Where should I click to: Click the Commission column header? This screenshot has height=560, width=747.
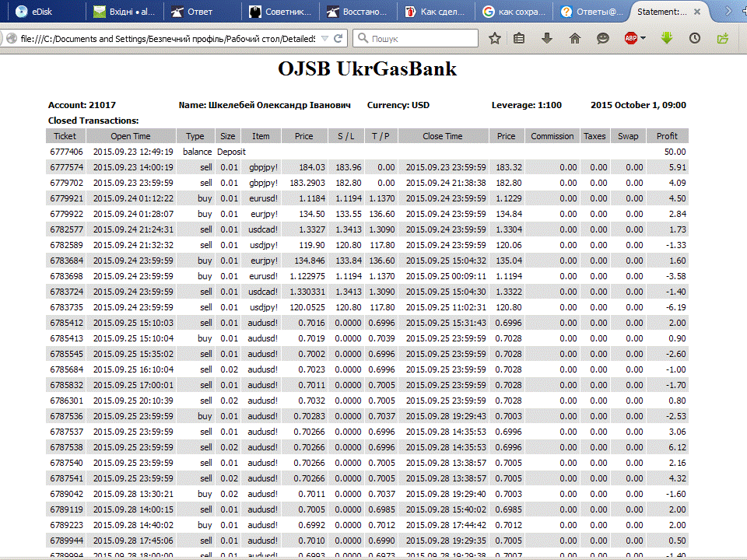(x=552, y=136)
